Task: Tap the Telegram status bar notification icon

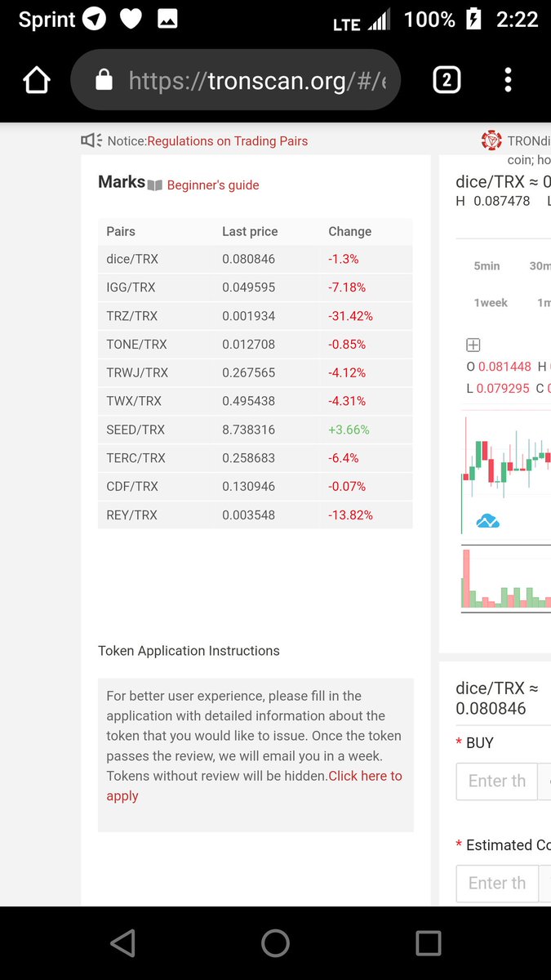Action: tap(95, 19)
